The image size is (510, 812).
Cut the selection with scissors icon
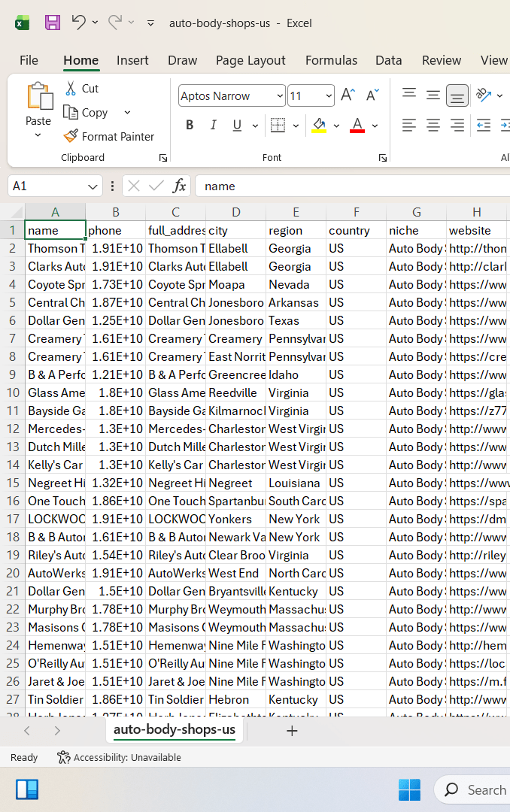click(x=71, y=89)
